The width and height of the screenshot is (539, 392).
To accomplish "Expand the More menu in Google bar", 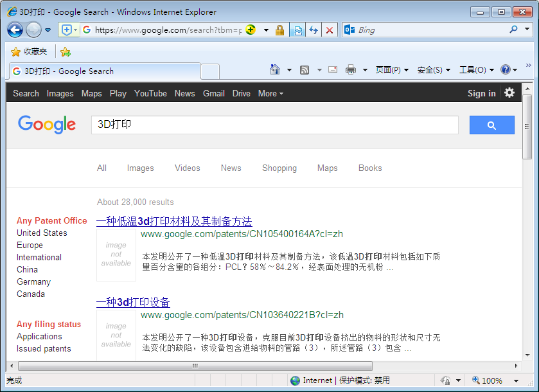I will tap(270, 94).
